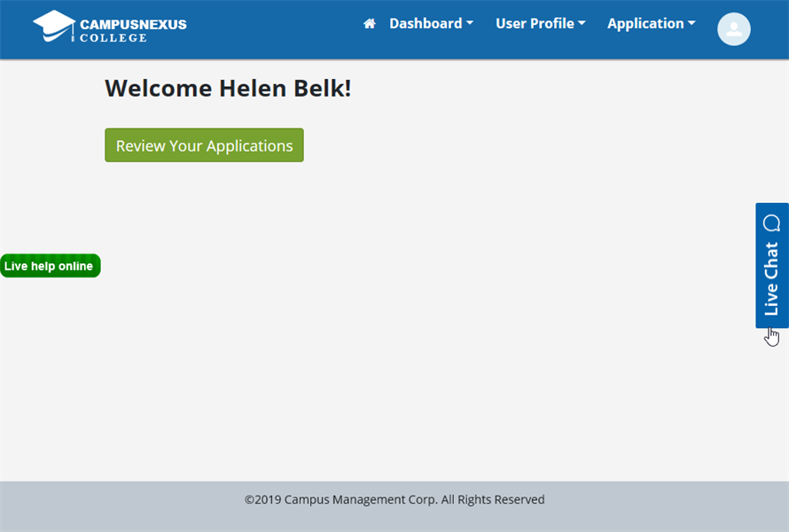
Task: Open the Application menu
Action: coord(645,24)
